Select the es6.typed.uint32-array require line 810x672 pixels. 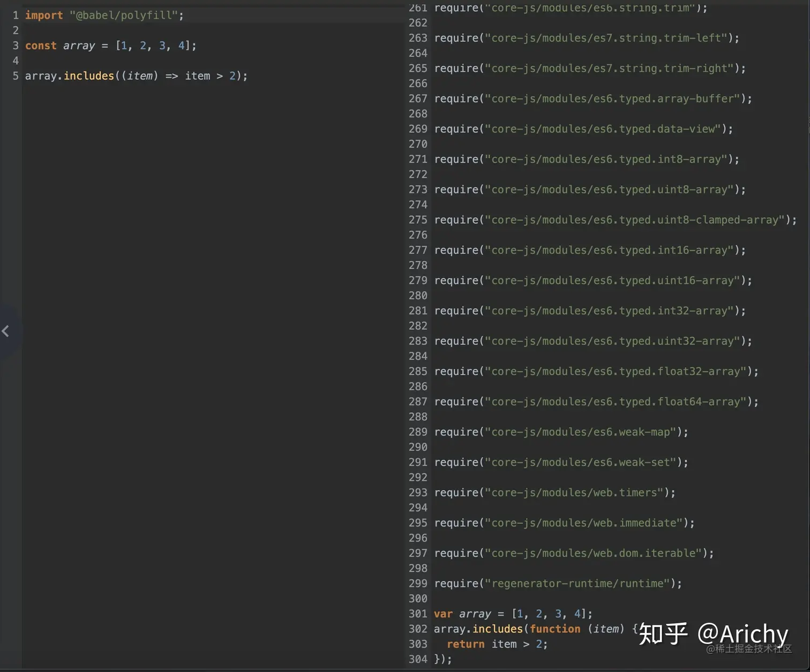pyautogui.click(x=593, y=341)
